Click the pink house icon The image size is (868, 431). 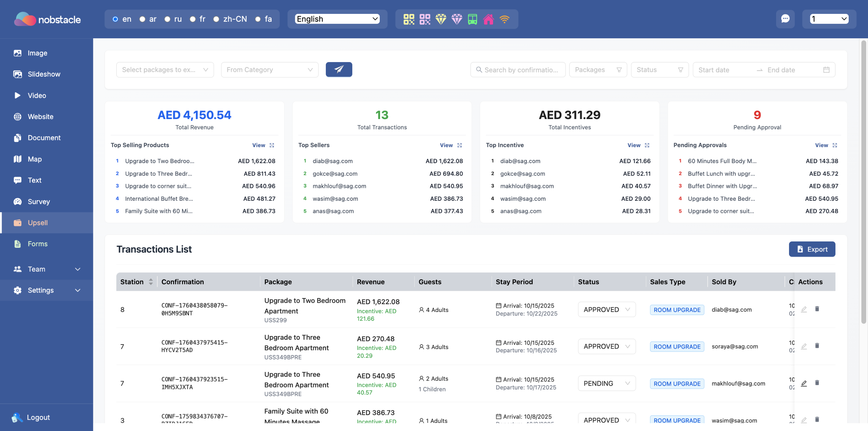[x=488, y=19]
